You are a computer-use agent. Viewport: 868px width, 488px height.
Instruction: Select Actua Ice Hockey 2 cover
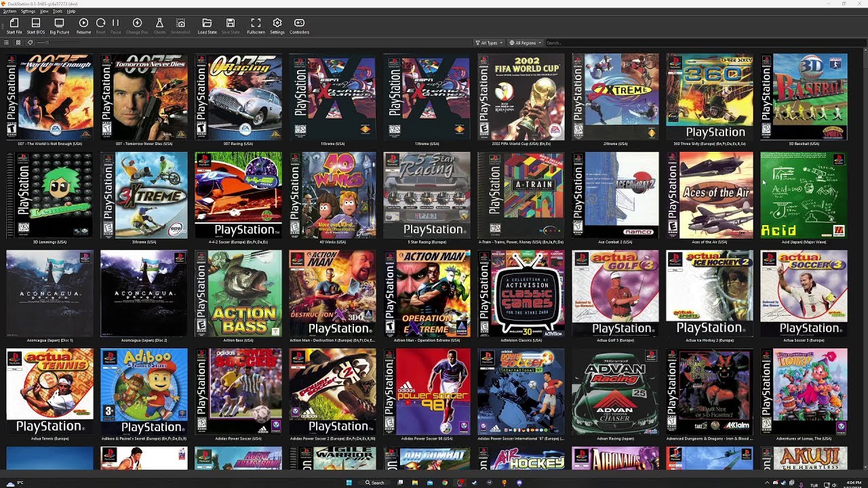[709, 293]
